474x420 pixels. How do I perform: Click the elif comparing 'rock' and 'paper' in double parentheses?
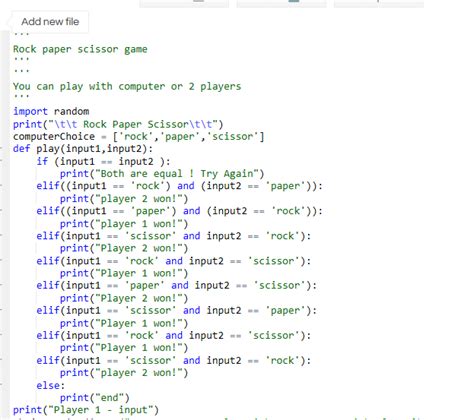[x=179, y=186]
